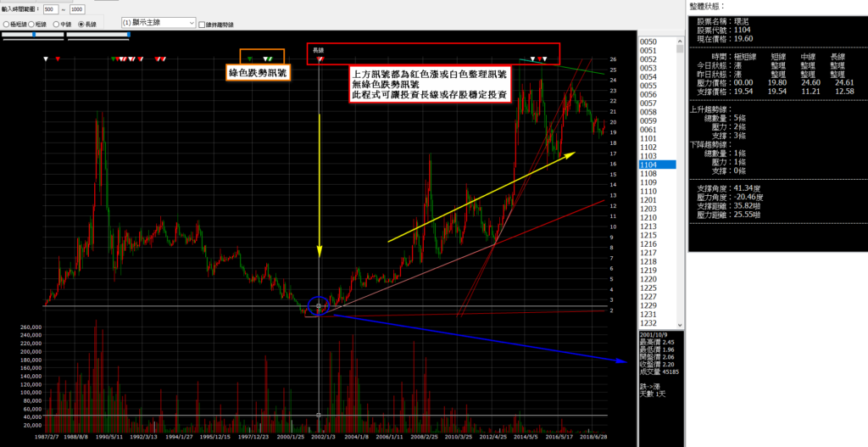
Task: Click the time range end field showing 1000
Action: [77, 9]
